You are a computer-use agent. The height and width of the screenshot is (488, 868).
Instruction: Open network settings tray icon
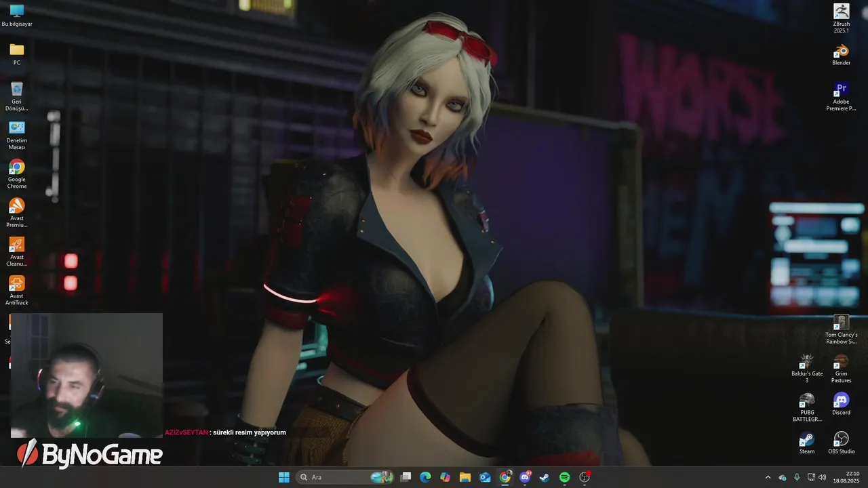[x=811, y=477]
